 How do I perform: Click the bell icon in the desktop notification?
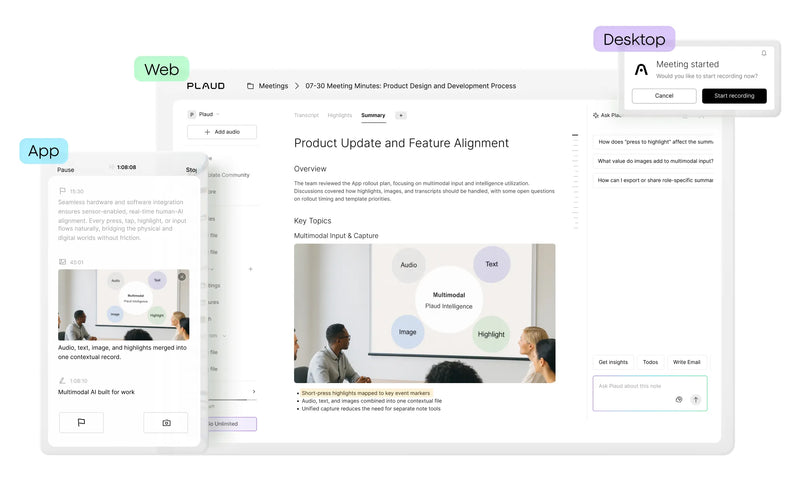click(764, 53)
